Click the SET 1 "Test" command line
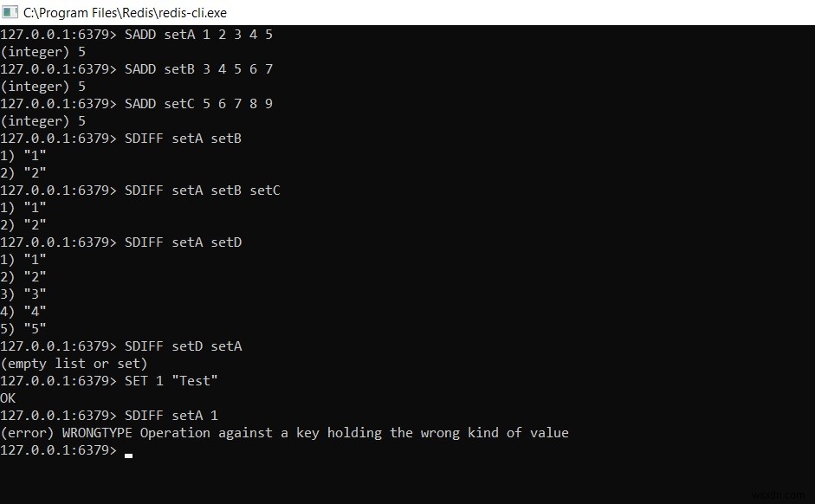Screen dimensions: 815x504 point(171,381)
